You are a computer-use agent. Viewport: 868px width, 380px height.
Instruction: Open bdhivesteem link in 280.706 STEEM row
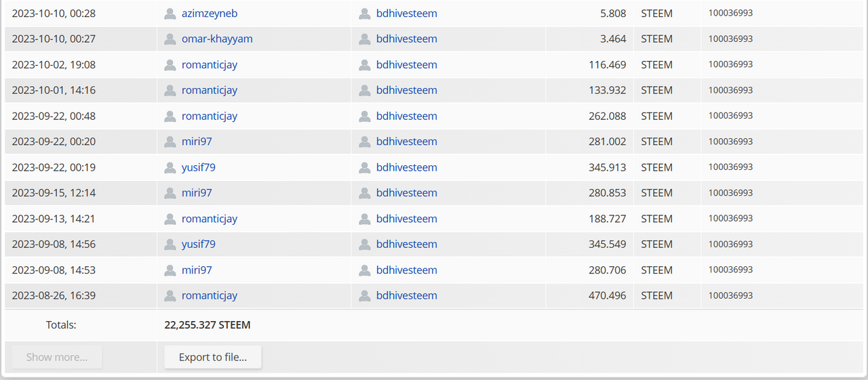(x=407, y=270)
